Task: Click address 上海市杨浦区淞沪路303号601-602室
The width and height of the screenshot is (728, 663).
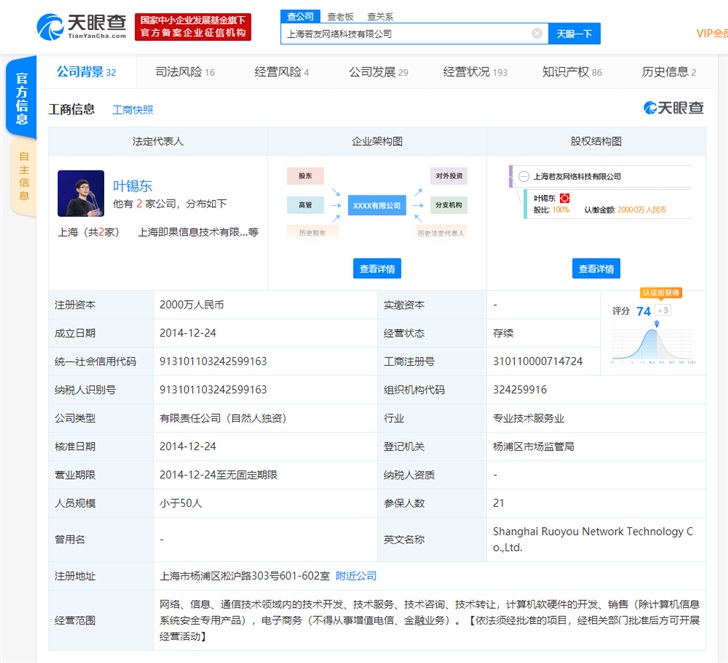Action: pos(245,576)
